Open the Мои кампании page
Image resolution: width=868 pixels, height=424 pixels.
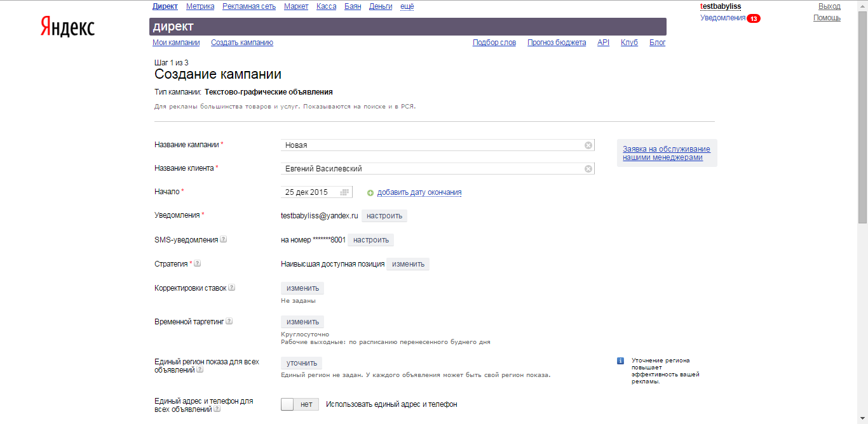[x=176, y=43]
